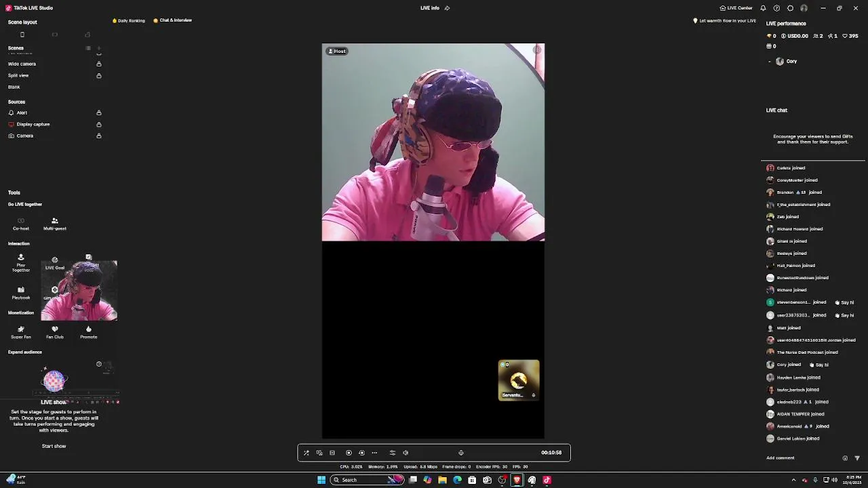Toggle lock on Alert source

[x=99, y=113]
